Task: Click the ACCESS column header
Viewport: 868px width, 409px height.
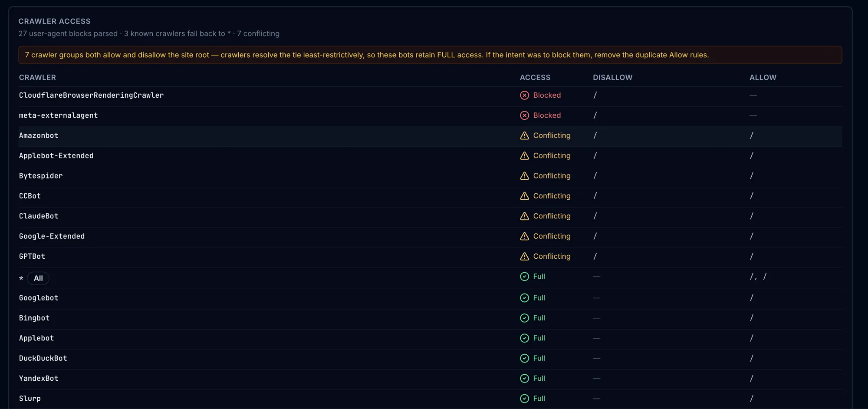Action: (x=535, y=77)
